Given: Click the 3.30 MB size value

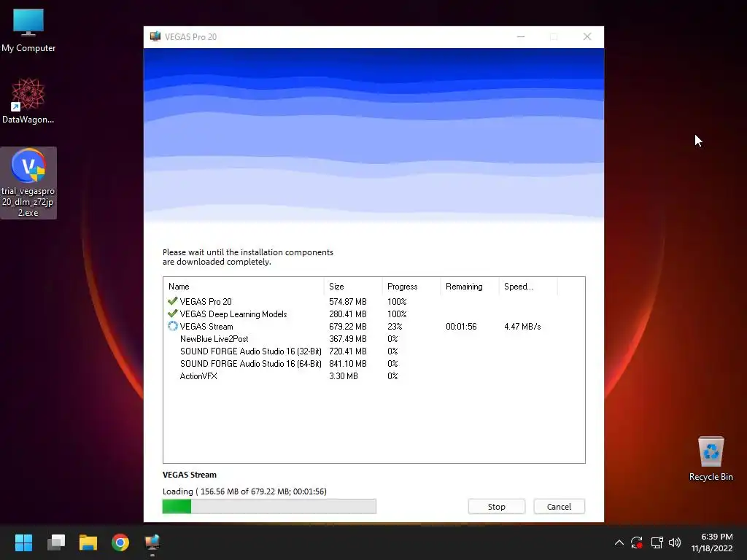Looking at the screenshot, I should tap(343, 376).
